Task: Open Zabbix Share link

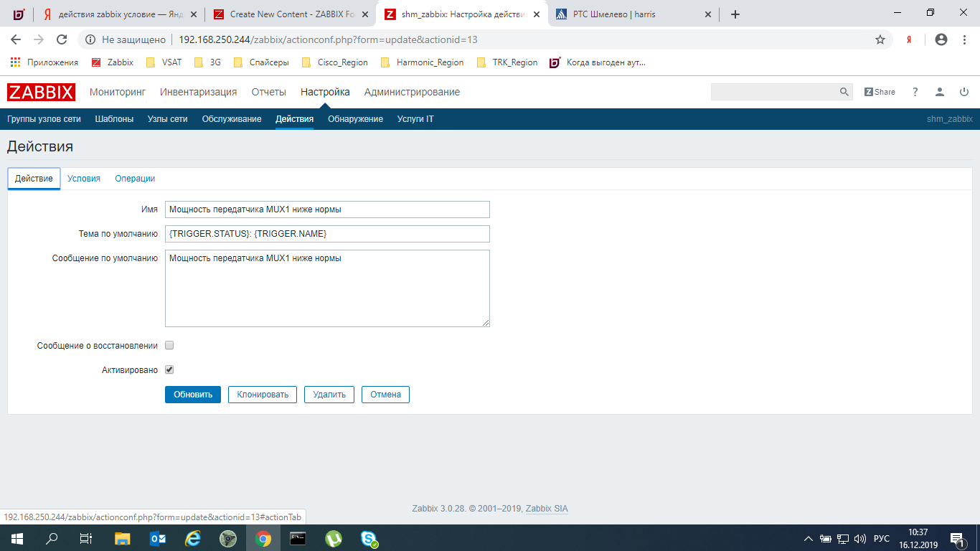Action: point(880,92)
